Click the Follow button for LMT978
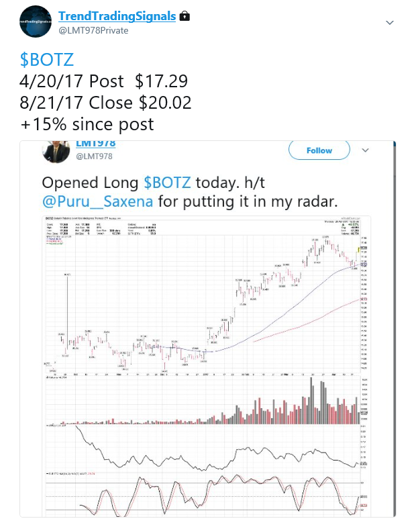The height and width of the screenshot is (527, 420). click(x=319, y=150)
